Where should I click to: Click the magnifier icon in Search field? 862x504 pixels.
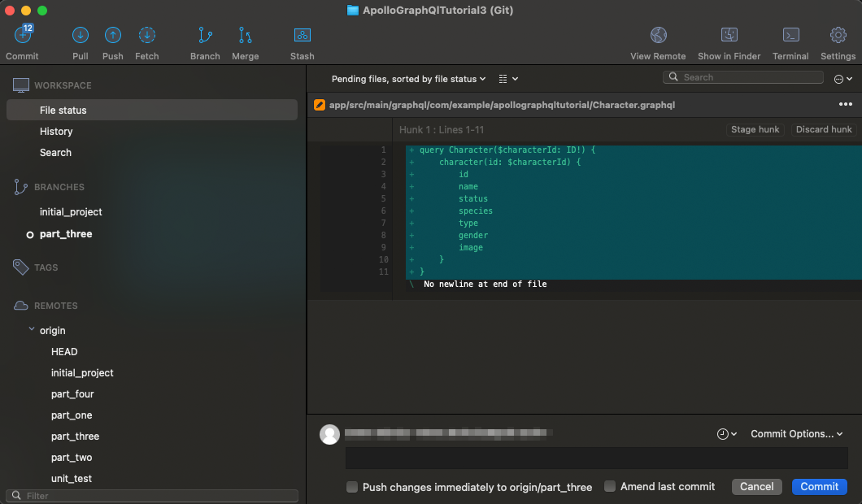click(x=673, y=77)
